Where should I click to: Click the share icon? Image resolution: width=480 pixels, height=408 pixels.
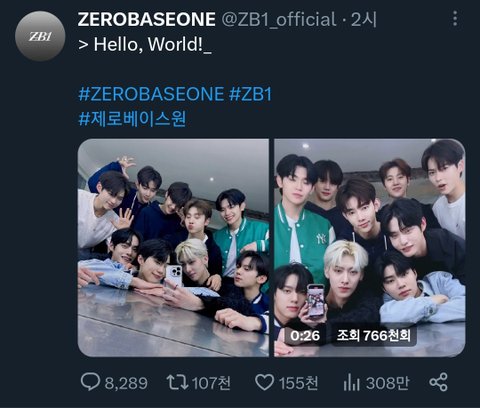pyautogui.click(x=438, y=382)
